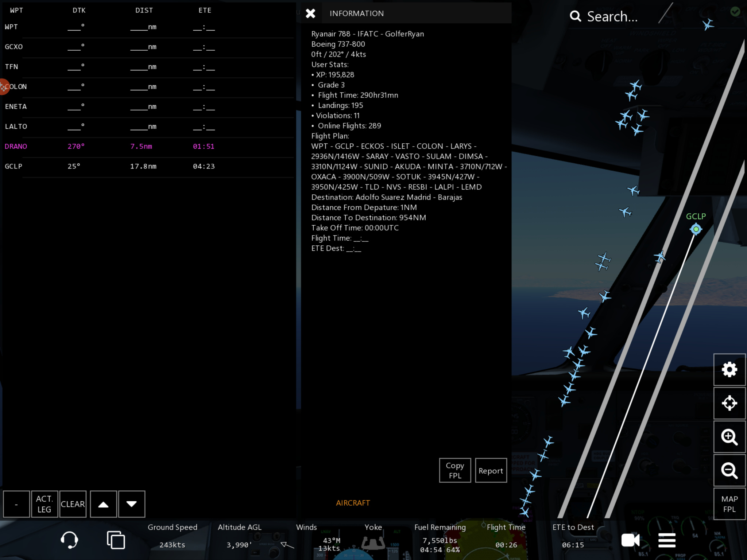Copy FPL from Ryanair 788
747x560 pixels.
pyautogui.click(x=455, y=470)
